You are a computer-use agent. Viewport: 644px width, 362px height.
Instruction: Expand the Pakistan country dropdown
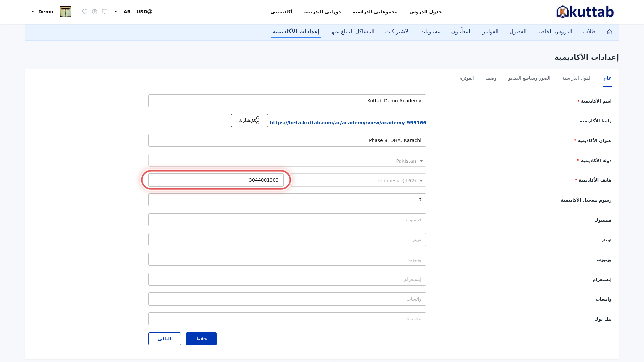(x=287, y=160)
